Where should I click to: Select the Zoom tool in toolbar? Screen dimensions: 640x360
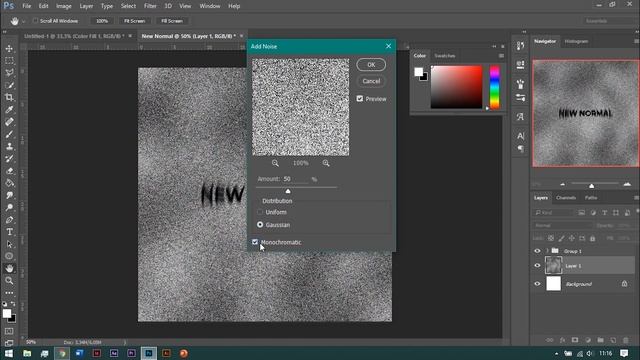(9, 280)
